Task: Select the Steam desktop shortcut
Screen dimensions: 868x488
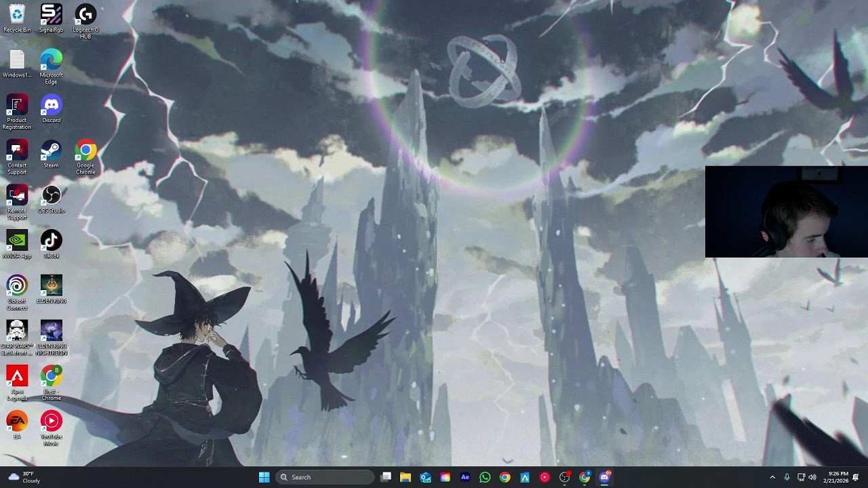Action: (51, 154)
